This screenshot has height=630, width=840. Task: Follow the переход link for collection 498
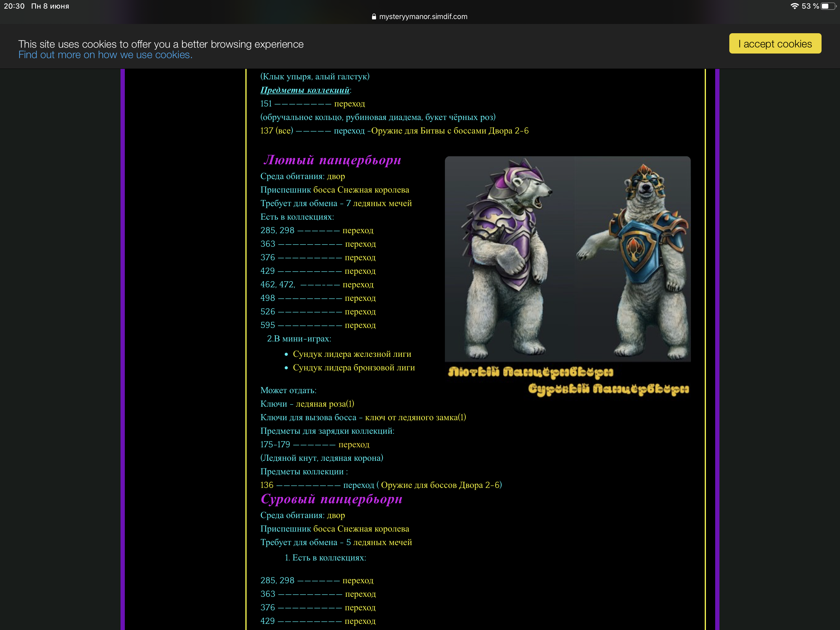click(x=360, y=298)
